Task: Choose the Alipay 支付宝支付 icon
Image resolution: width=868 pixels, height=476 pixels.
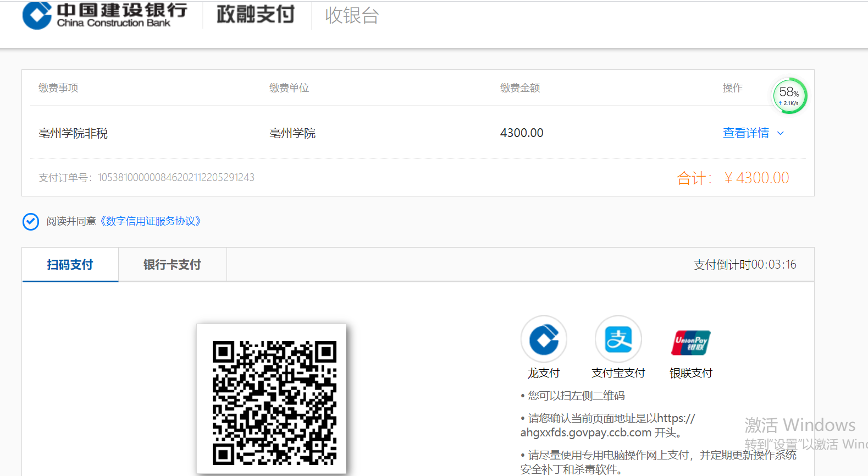Action: click(618, 340)
